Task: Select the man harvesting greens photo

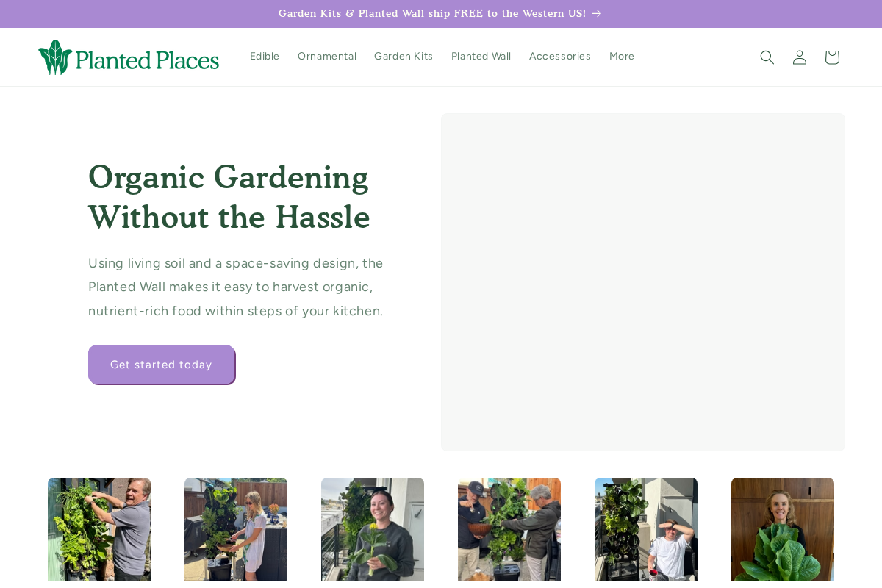Action: coord(99,529)
